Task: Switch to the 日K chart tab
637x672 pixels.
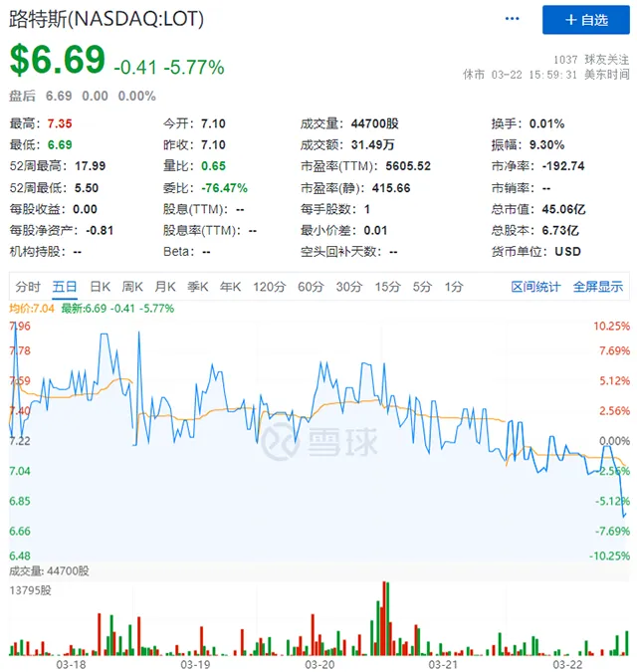Action: coord(101,287)
